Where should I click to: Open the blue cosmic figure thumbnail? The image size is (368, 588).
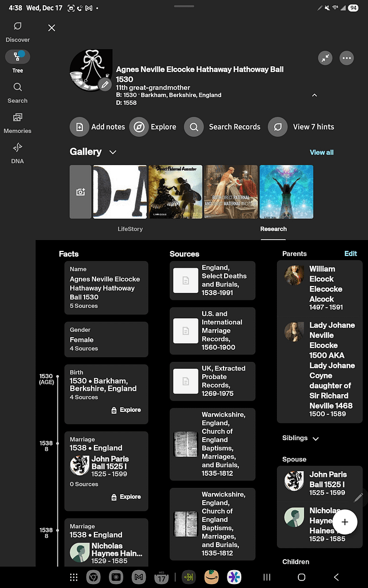coord(287,192)
